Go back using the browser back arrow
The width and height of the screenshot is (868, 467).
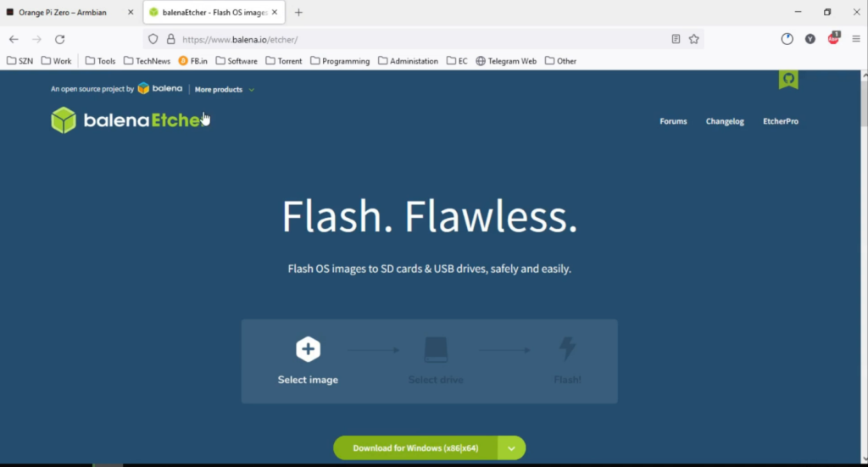14,39
